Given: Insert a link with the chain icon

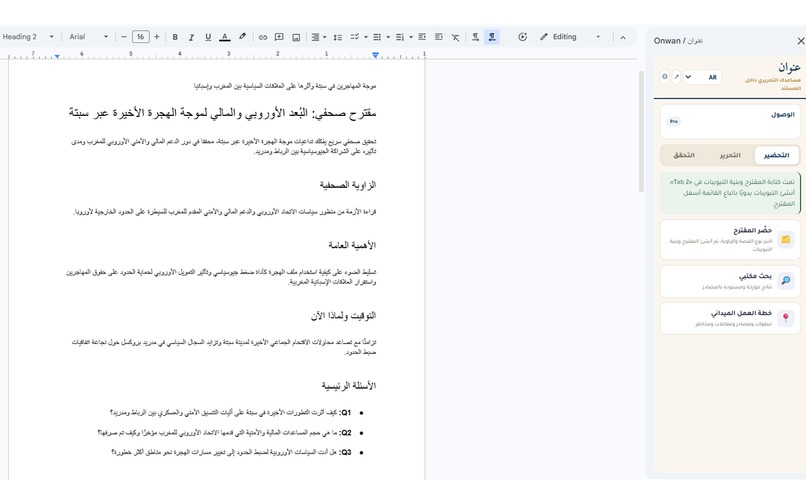Looking at the screenshot, I should point(263,37).
